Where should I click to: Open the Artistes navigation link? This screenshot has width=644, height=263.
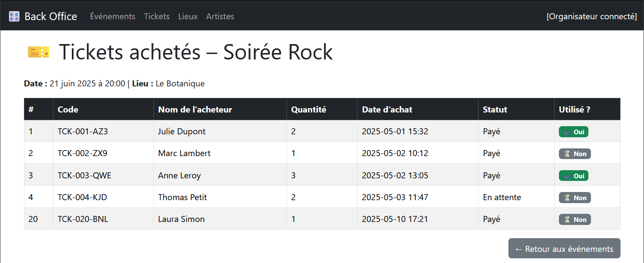coord(220,16)
